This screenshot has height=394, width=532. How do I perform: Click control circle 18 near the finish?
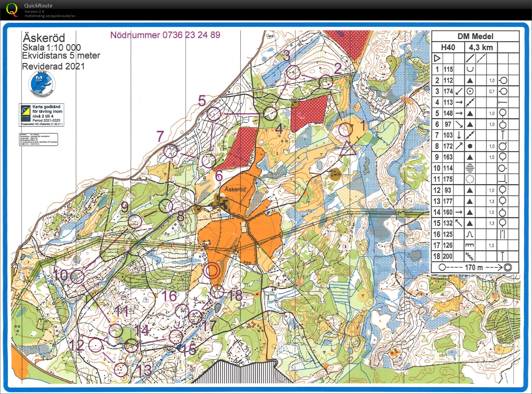217,291
